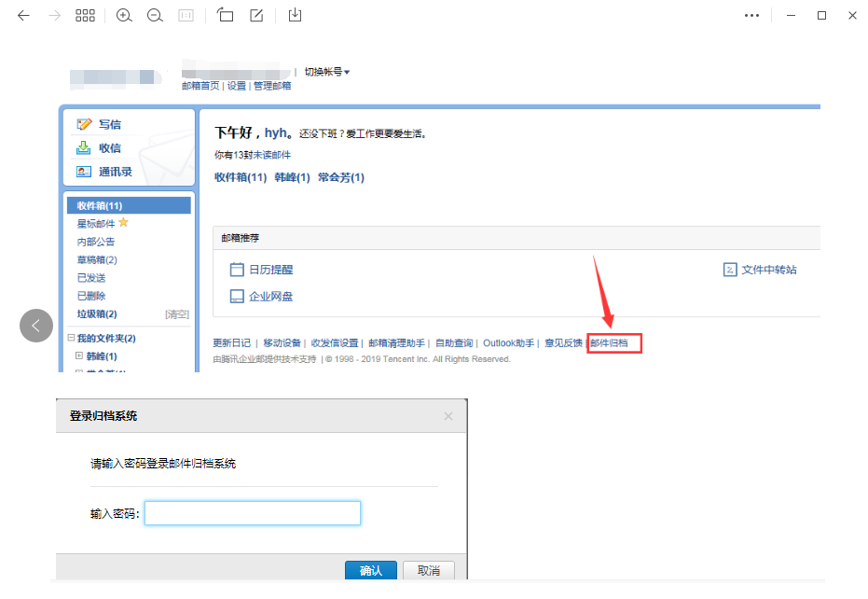Go back with the left arrow icon
The height and width of the screenshot is (599, 868).
23,16
